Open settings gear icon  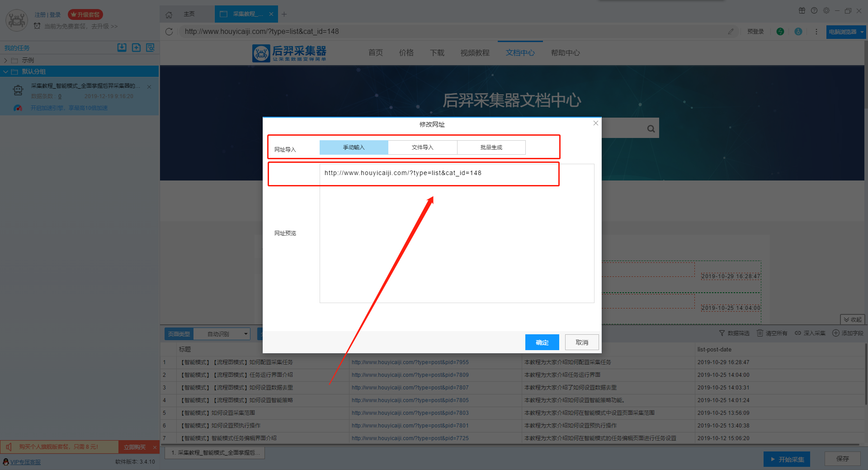[x=826, y=11]
